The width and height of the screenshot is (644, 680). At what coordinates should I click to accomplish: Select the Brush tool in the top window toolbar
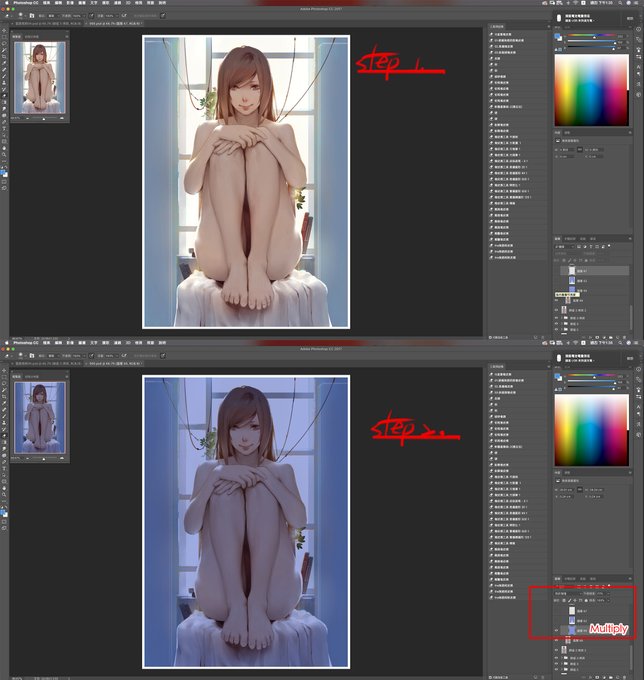coord(4,76)
